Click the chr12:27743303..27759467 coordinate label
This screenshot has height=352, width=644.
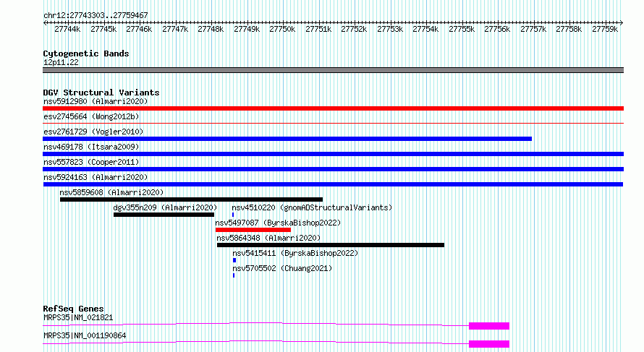(x=96, y=15)
